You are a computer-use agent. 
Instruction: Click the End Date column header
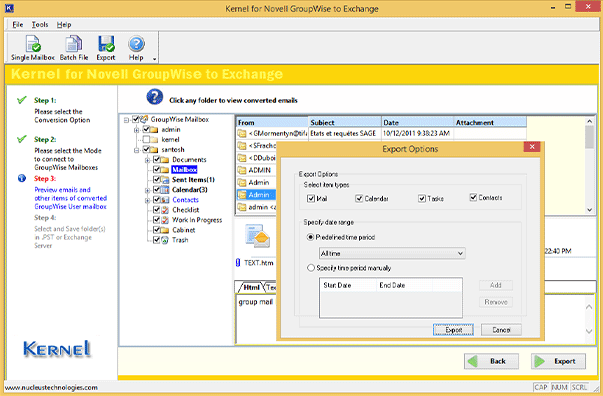405,285
